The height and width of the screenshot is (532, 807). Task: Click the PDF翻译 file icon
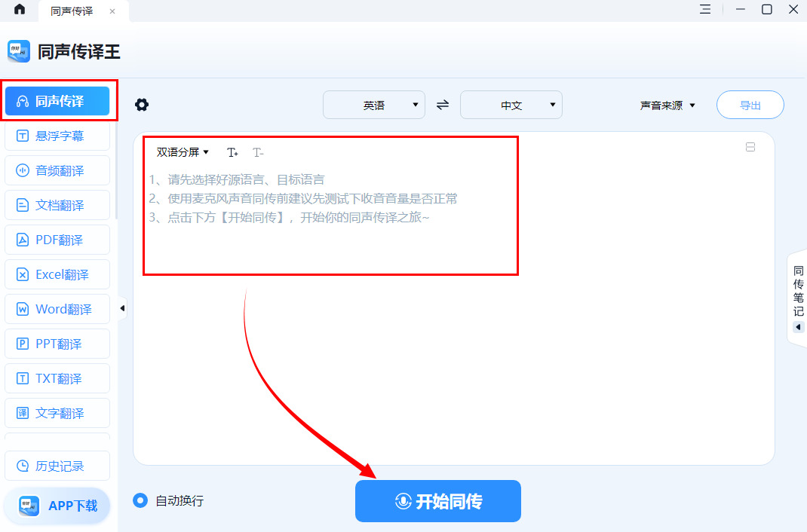coord(22,240)
